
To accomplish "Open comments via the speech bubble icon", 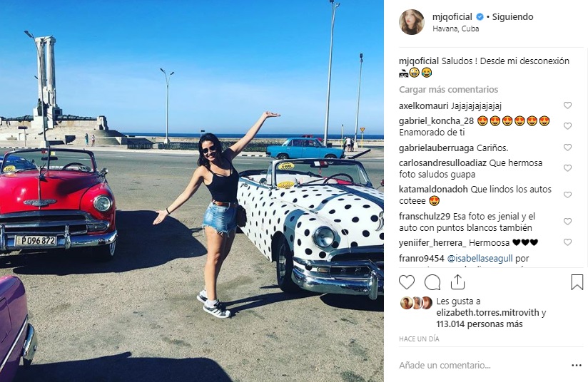I will (432, 282).
